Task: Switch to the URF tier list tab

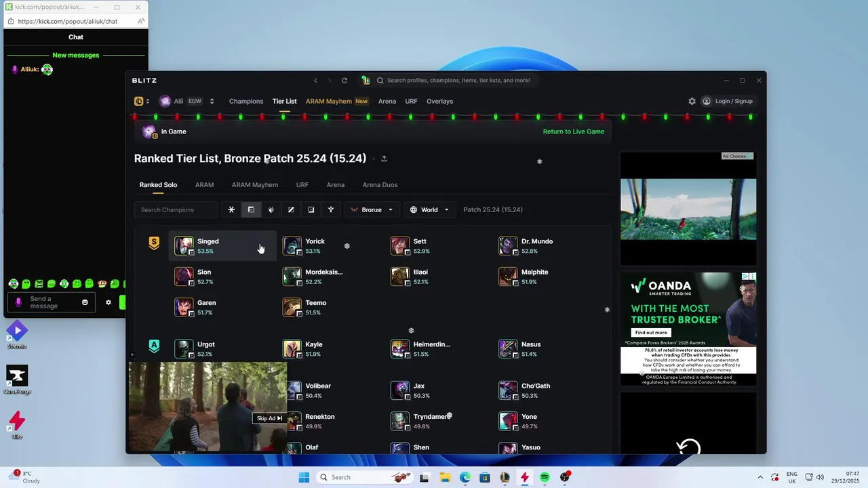Action: (302, 184)
